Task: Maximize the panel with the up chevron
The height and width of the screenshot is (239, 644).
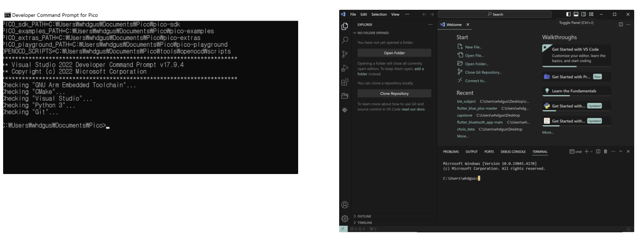Action: click(620, 152)
